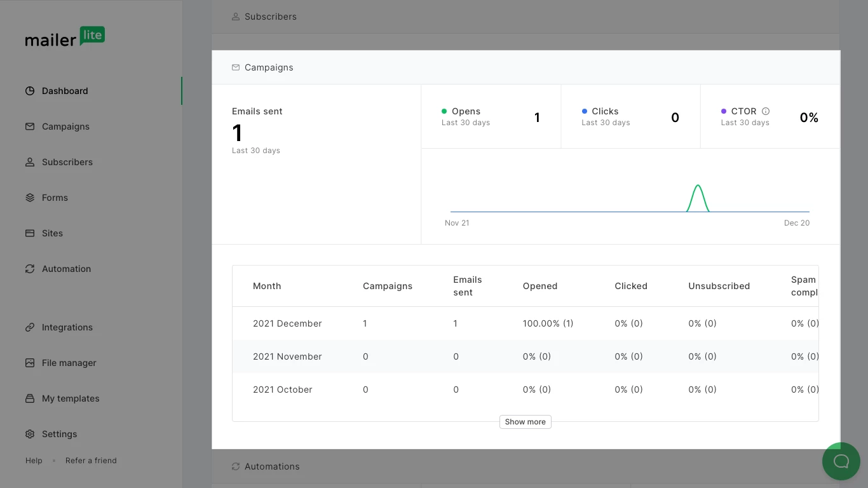Click the Forms layers icon in sidebar

click(30, 198)
